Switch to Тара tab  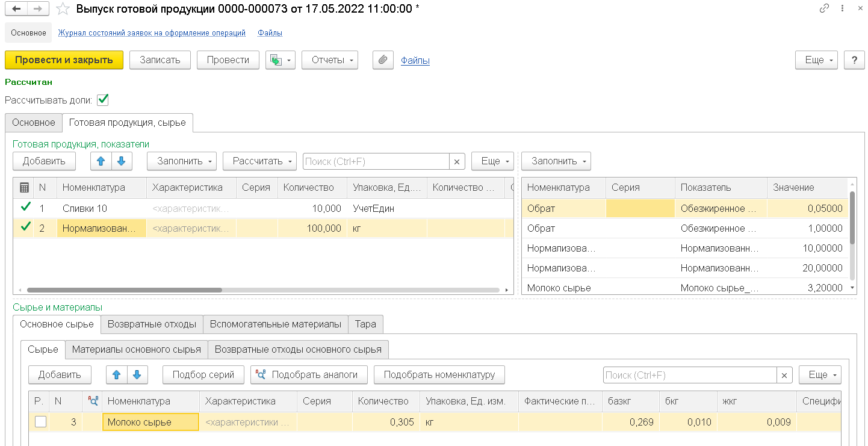(365, 324)
